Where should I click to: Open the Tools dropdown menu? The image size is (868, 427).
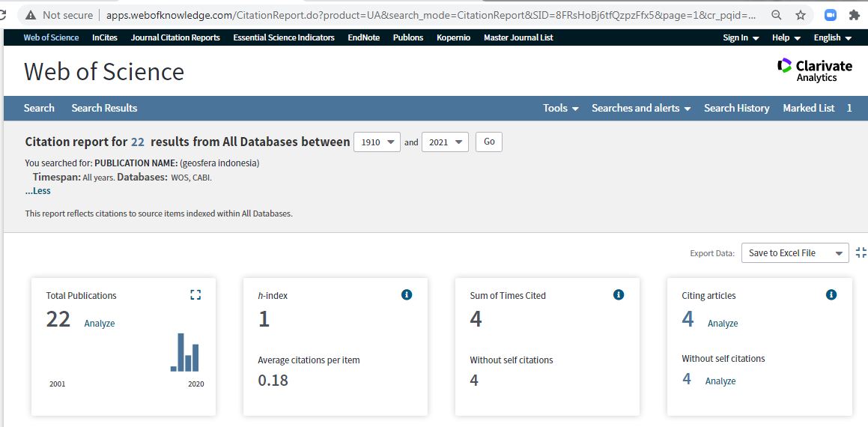(561, 108)
